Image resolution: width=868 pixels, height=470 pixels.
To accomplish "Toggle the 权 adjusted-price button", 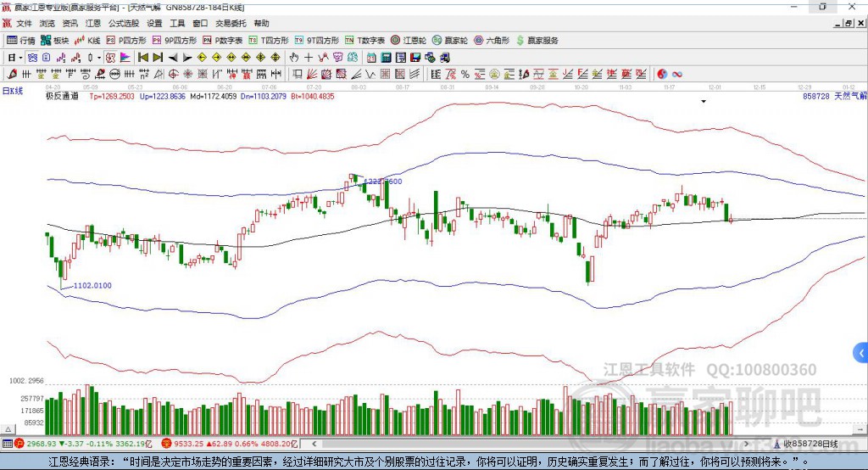I will 111,58.
